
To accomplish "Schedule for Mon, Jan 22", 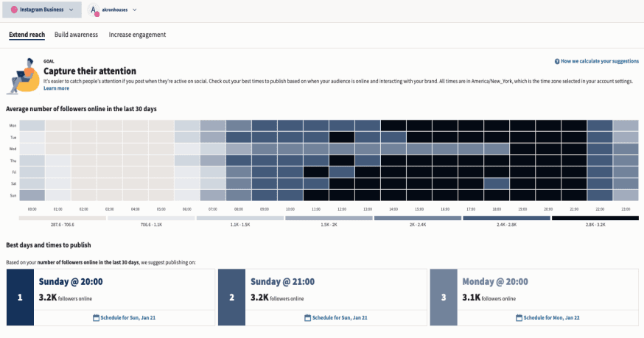I will (549, 317).
